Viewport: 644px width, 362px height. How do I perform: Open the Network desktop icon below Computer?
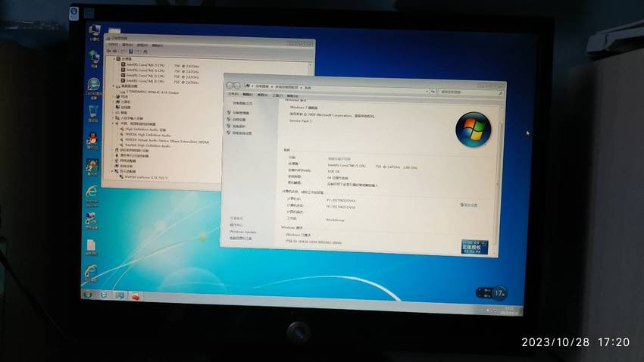(94, 59)
